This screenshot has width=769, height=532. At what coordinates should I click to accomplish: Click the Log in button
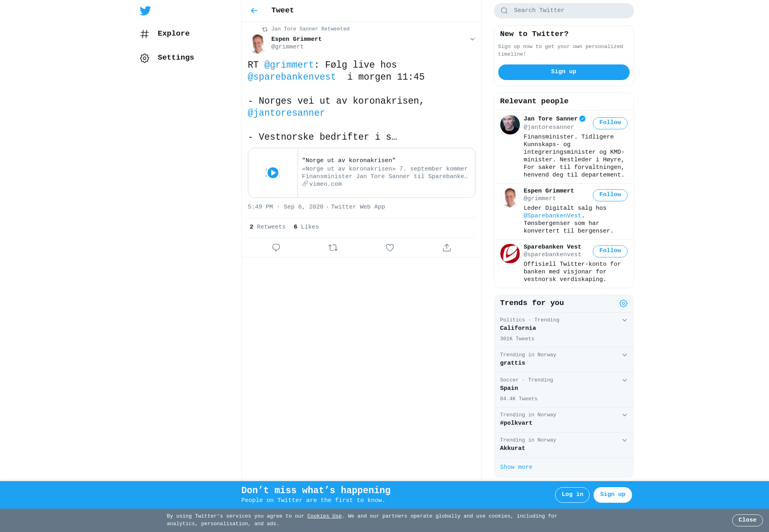click(572, 495)
